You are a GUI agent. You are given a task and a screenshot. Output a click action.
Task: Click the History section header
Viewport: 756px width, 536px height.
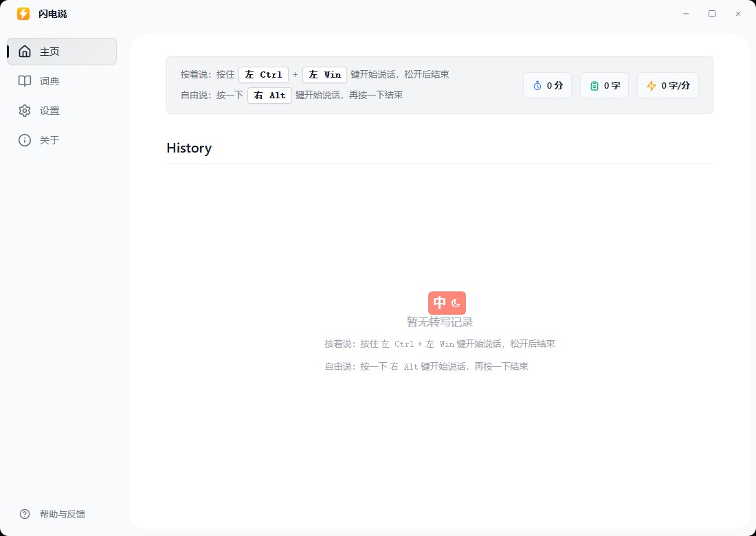click(189, 148)
